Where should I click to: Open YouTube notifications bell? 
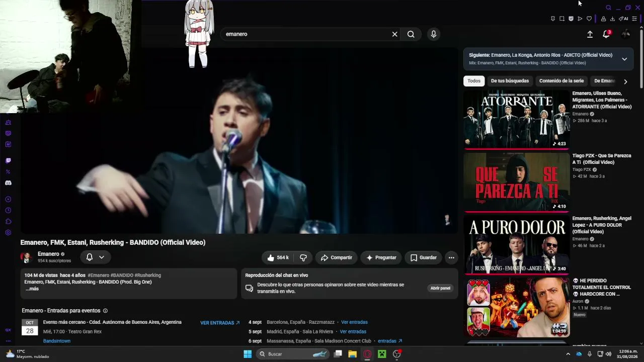coord(606,34)
